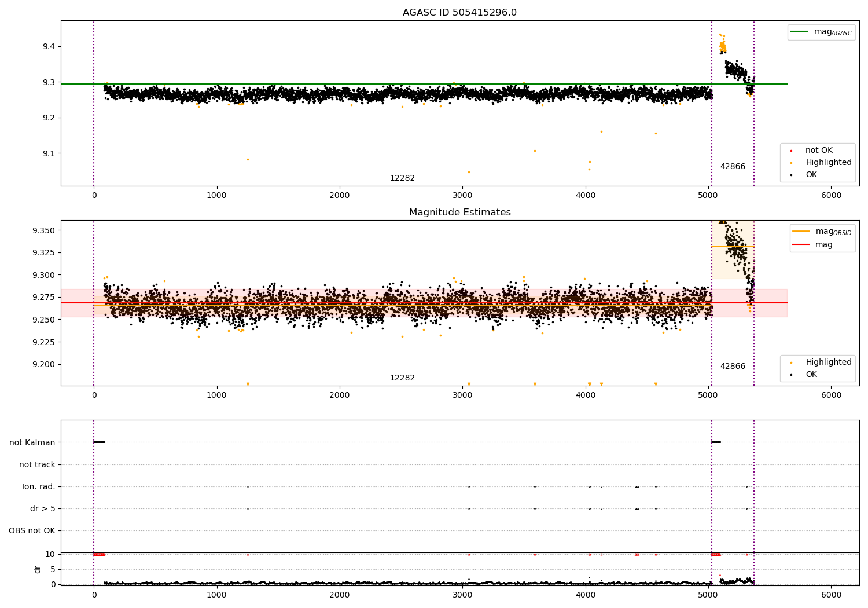Click the '12282' label in Magnitude Estimates plot
The width and height of the screenshot is (868, 608).
pyautogui.click(x=402, y=378)
